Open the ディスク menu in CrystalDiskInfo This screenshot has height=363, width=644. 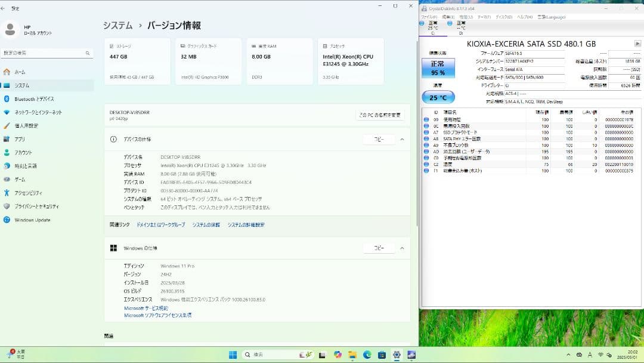pyautogui.click(x=503, y=17)
